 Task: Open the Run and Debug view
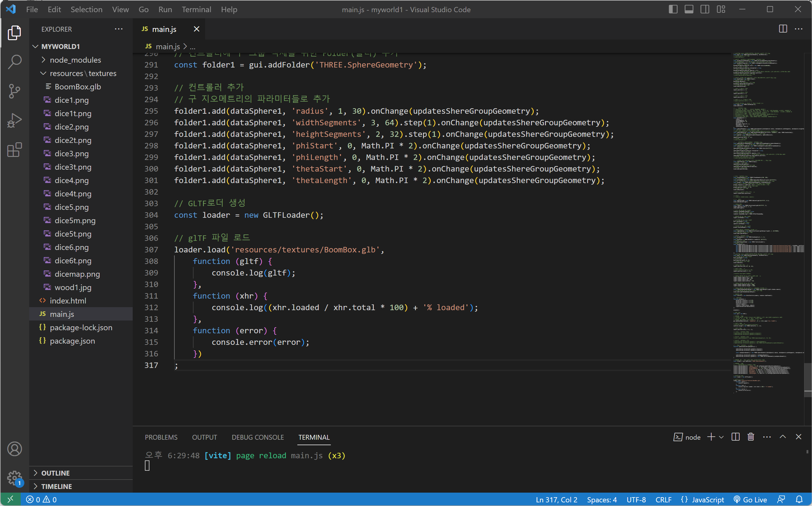[x=14, y=120]
